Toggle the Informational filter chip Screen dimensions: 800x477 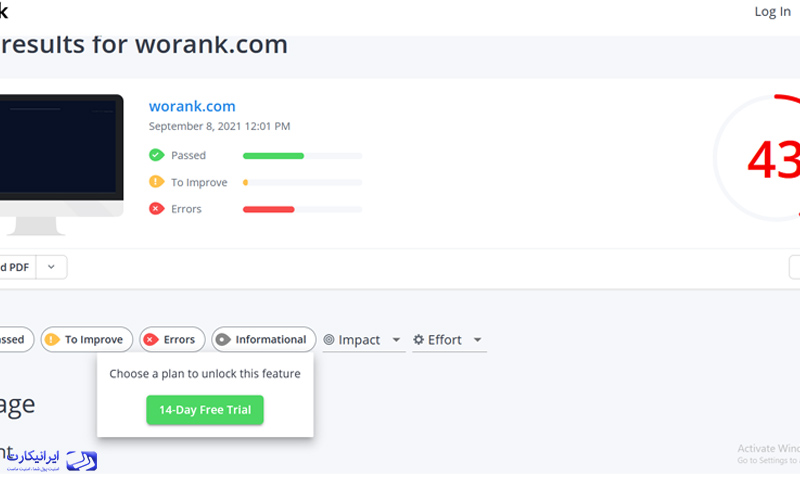pos(263,339)
